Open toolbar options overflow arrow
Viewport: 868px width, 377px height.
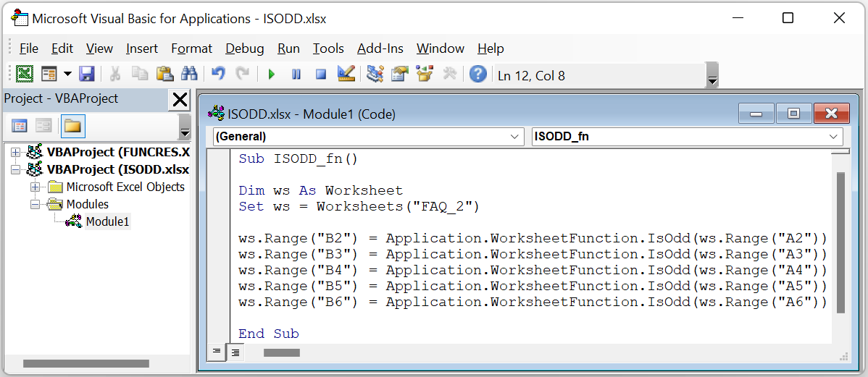coord(712,75)
